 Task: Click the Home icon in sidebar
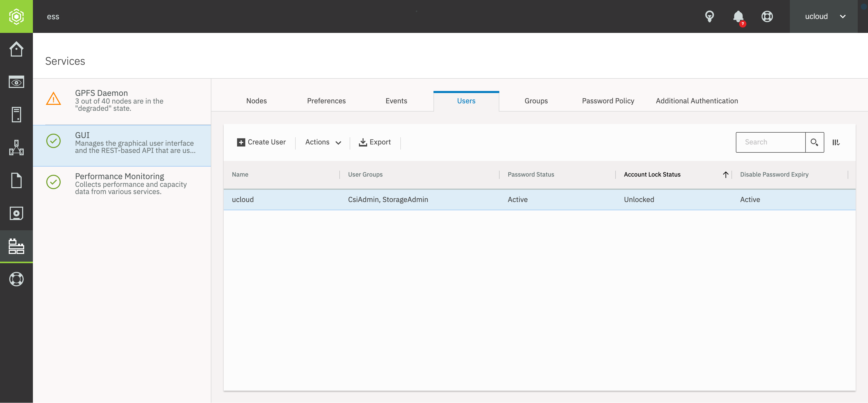(x=16, y=49)
